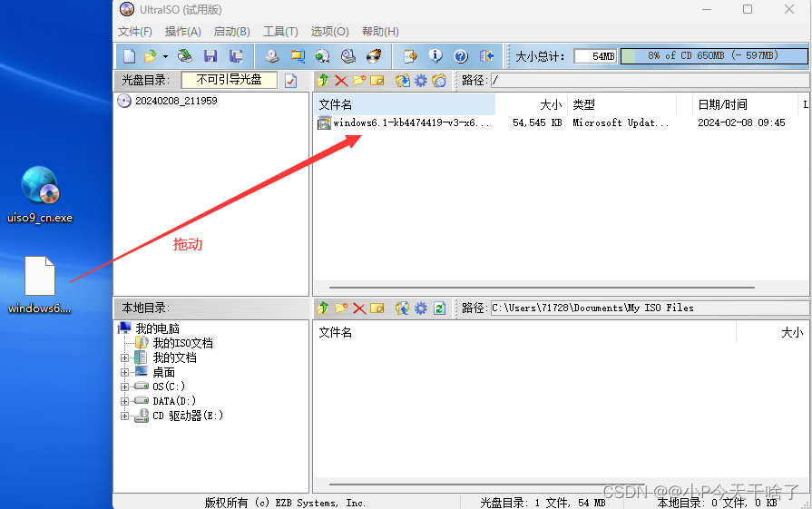Open help via the blue question mark icon

461,56
